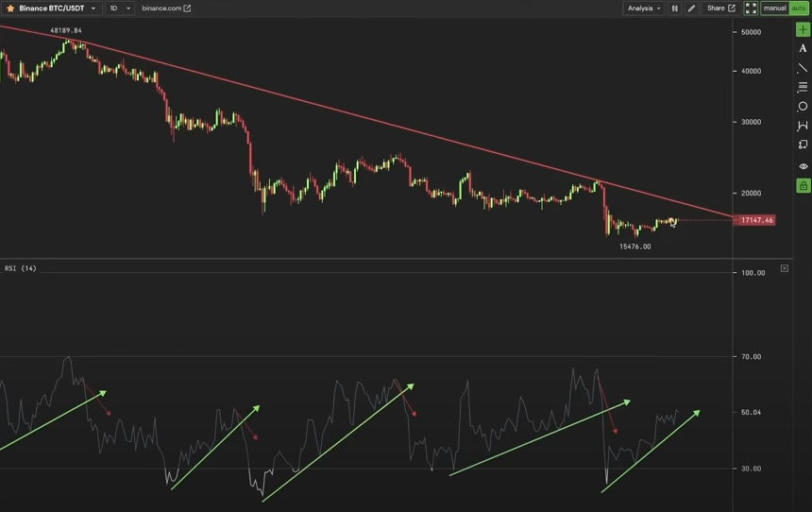Select the measure range tool

pos(803,126)
